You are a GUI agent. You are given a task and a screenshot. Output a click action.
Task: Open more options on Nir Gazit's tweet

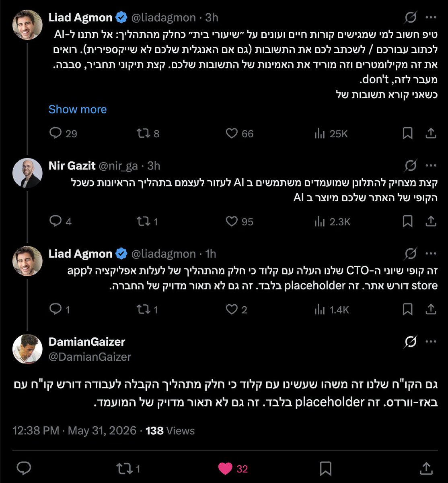click(x=431, y=165)
